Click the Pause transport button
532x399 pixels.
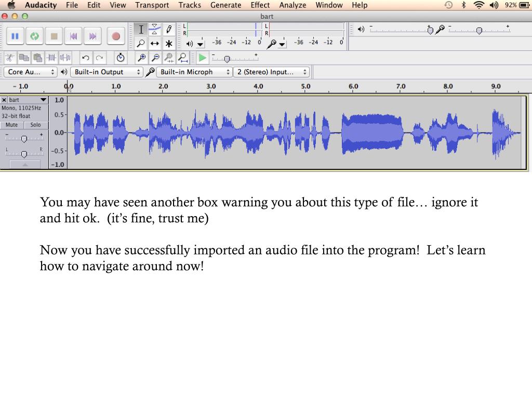coord(15,36)
